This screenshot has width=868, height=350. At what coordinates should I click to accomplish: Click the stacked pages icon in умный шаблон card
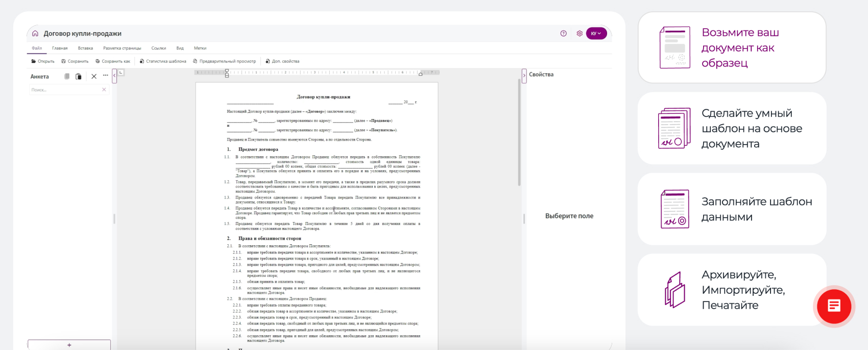pyautogui.click(x=674, y=128)
